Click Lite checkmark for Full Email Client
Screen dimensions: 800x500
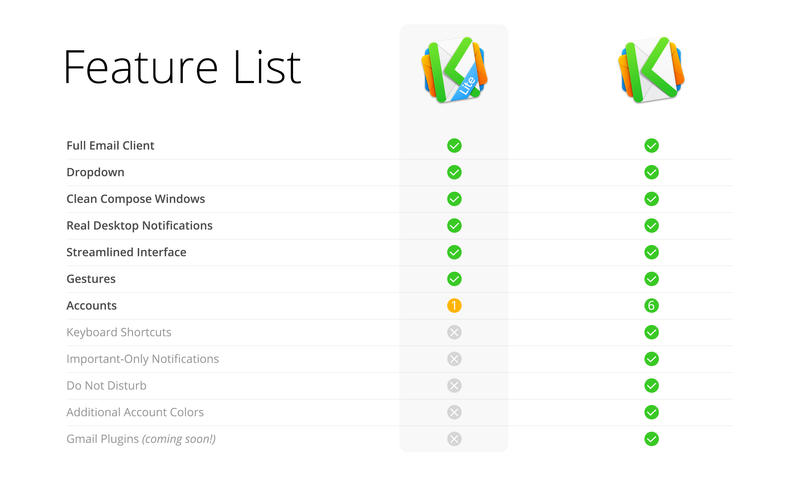pos(454,146)
